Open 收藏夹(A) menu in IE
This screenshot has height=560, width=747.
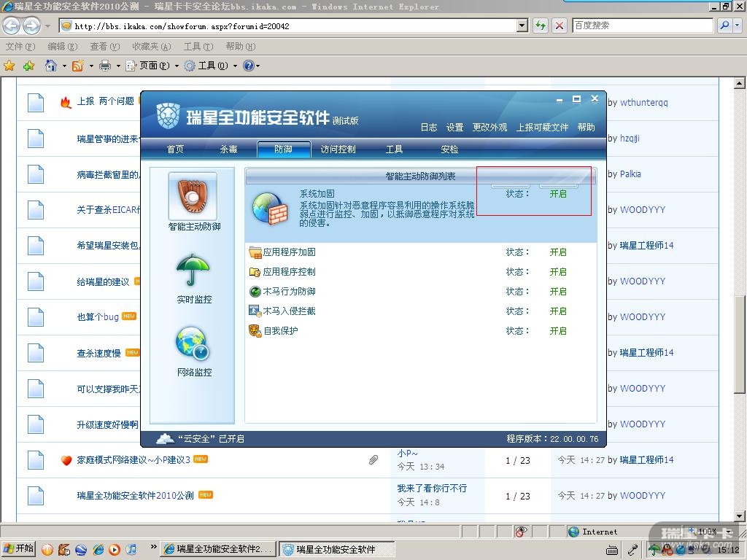pyautogui.click(x=152, y=46)
